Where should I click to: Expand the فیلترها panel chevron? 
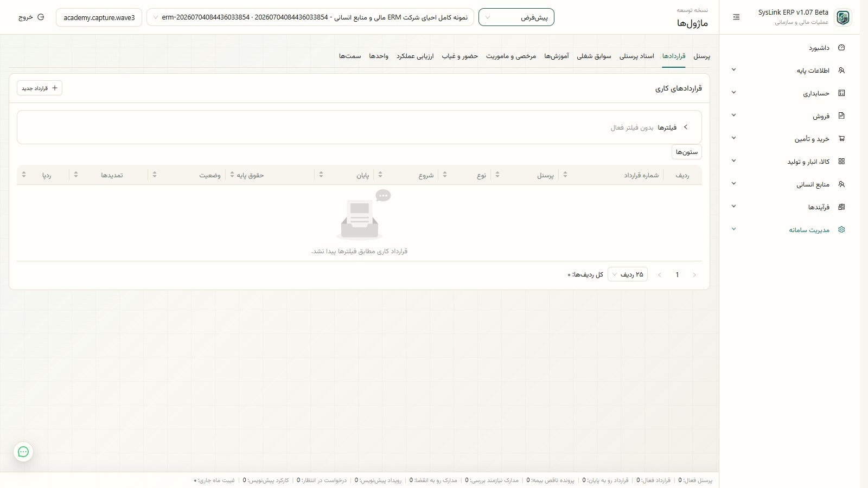[686, 127]
